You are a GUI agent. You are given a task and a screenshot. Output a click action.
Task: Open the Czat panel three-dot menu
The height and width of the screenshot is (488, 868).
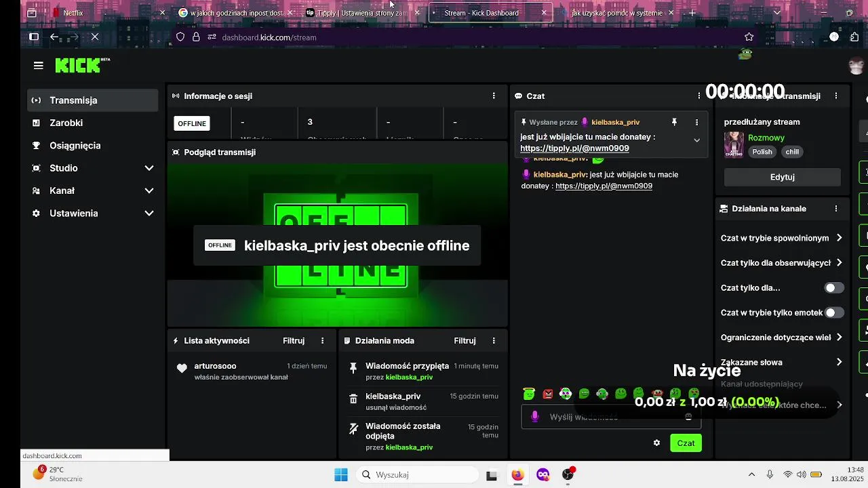pyautogui.click(x=699, y=96)
